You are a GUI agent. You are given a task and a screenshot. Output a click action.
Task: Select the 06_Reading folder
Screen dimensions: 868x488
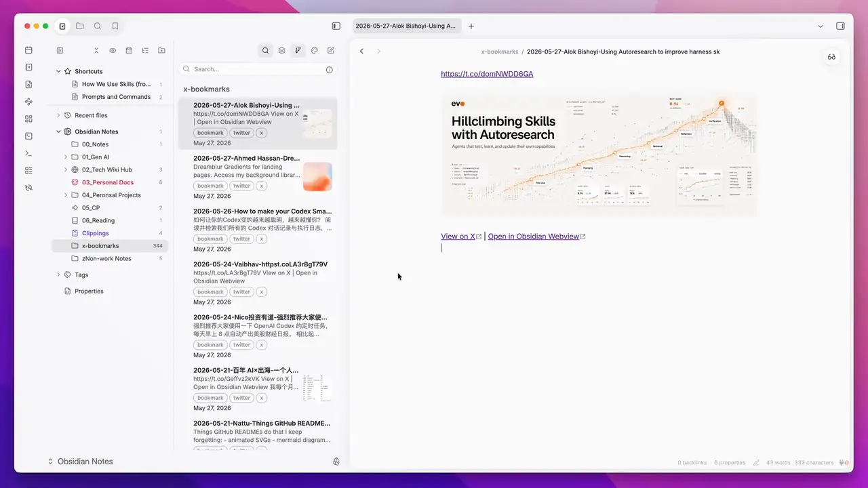click(x=110, y=220)
